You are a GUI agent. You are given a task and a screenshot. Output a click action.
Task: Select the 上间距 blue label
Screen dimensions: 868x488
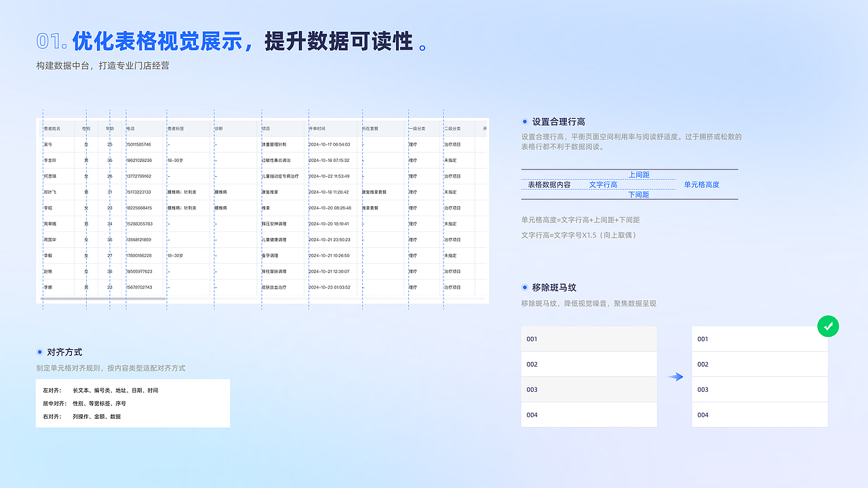(638, 174)
